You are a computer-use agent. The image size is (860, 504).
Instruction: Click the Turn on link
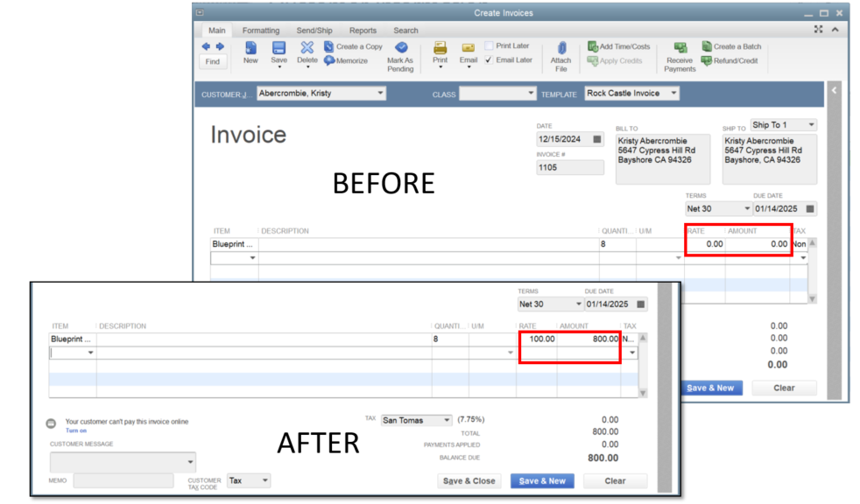click(75, 430)
